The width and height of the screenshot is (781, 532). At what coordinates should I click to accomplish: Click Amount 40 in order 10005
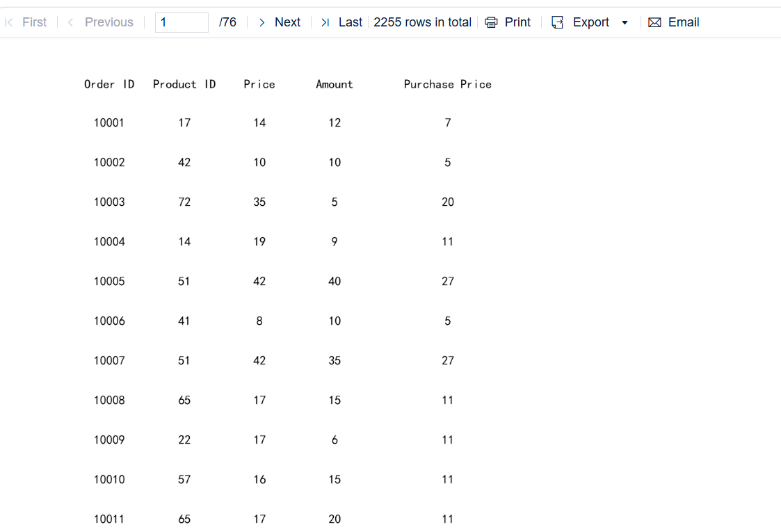point(335,281)
